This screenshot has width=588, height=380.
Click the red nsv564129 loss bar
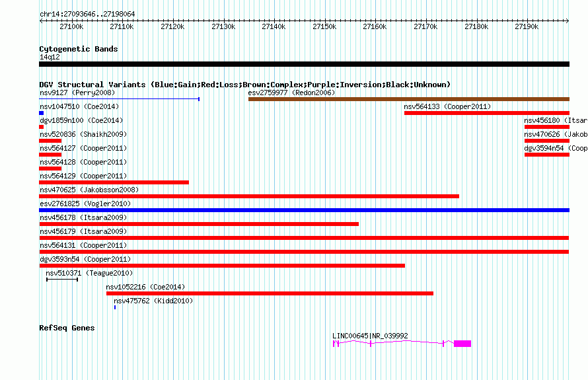coord(114,182)
